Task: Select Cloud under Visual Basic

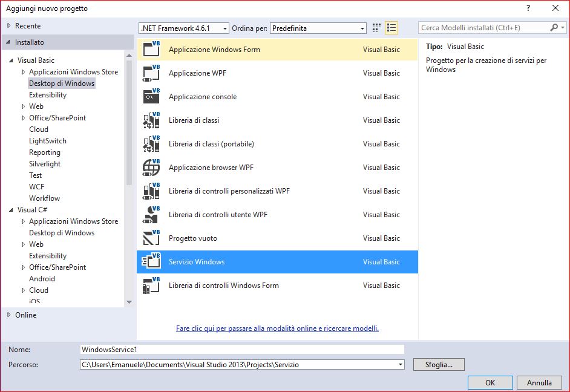Action: [39, 129]
